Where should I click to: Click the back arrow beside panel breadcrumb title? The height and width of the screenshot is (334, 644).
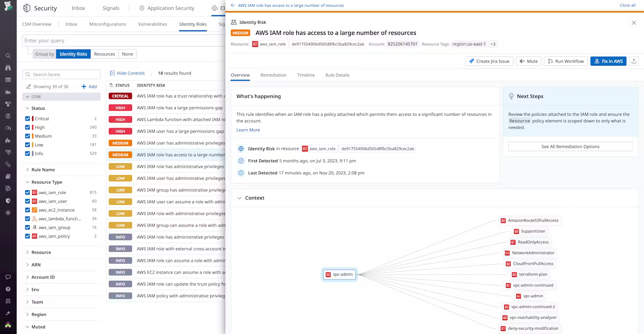(x=233, y=5)
